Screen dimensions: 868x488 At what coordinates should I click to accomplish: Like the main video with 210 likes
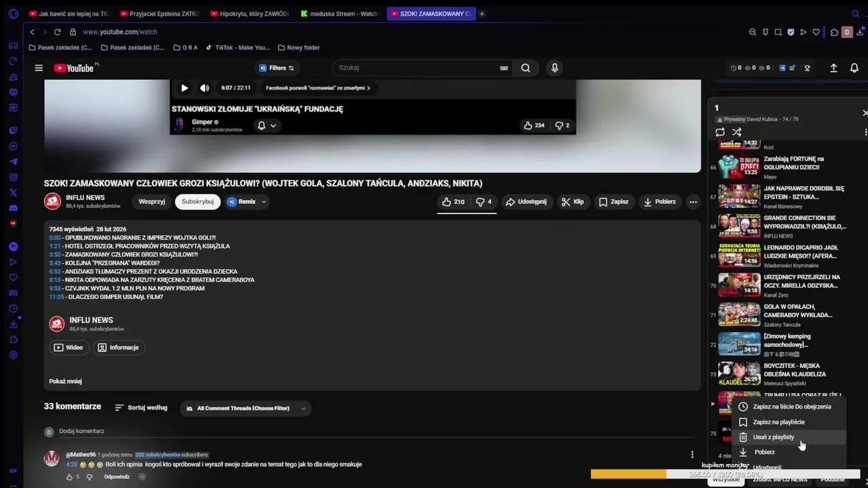(453, 202)
